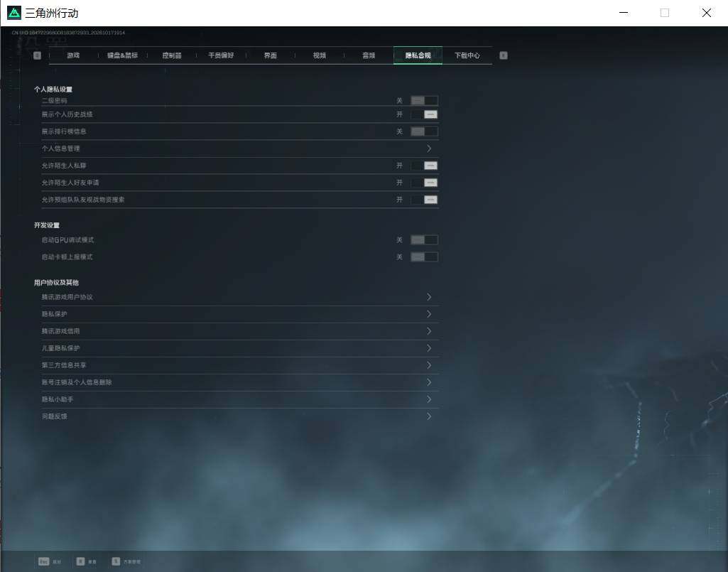This screenshot has width=728, height=572.
Task: Enable the 启动GPU调试模式 switch
Action: pos(424,239)
